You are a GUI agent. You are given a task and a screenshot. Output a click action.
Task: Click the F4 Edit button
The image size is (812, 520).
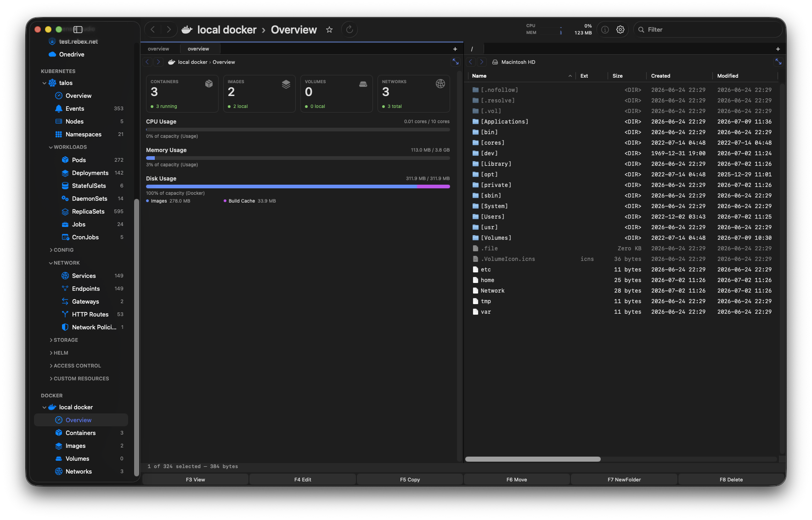click(x=303, y=479)
